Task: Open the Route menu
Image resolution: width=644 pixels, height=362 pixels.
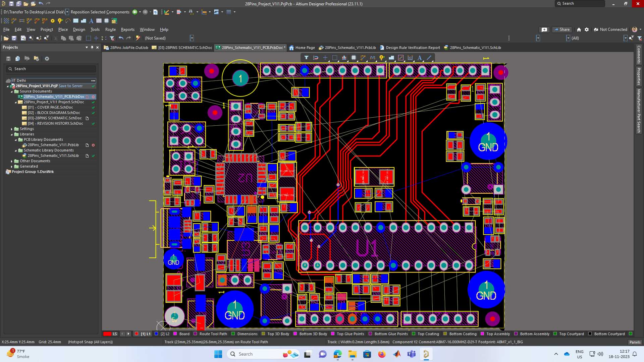Action: pyautogui.click(x=110, y=29)
